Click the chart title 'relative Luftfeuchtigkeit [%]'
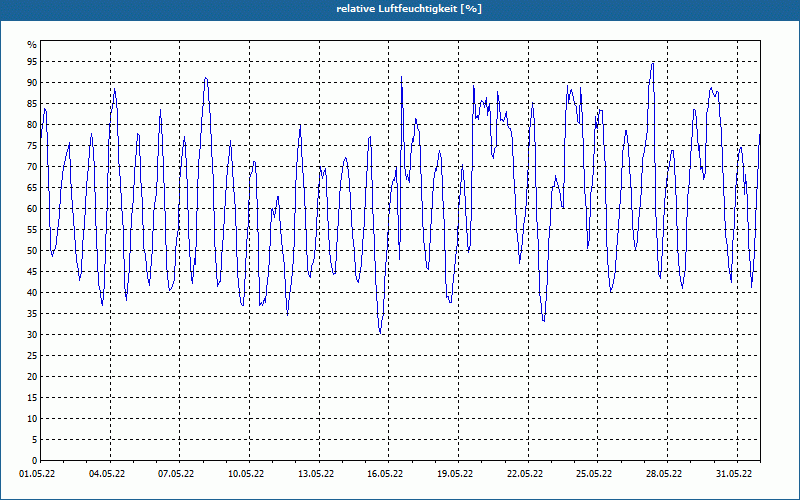 coord(409,9)
